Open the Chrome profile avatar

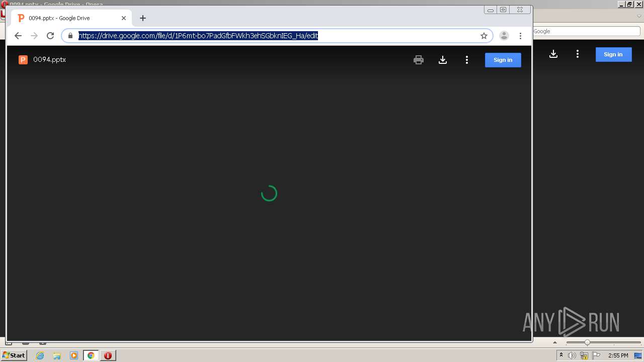(504, 36)
